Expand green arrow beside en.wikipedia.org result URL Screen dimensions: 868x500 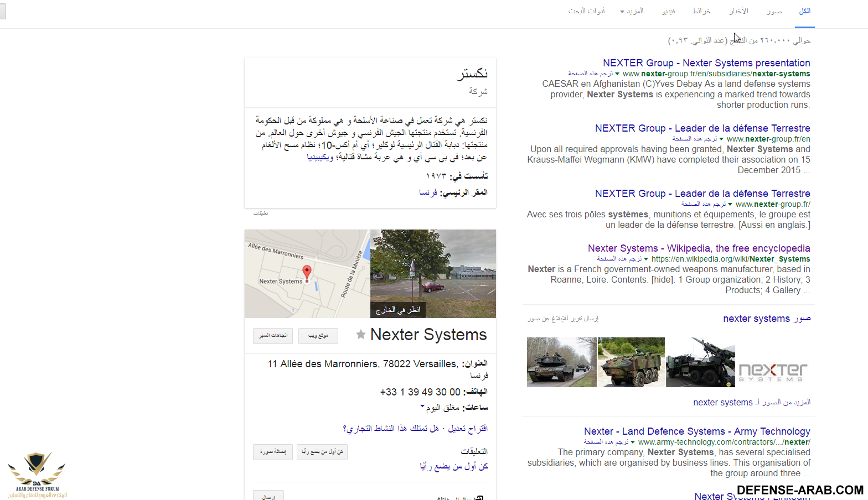tap(646, 259)
